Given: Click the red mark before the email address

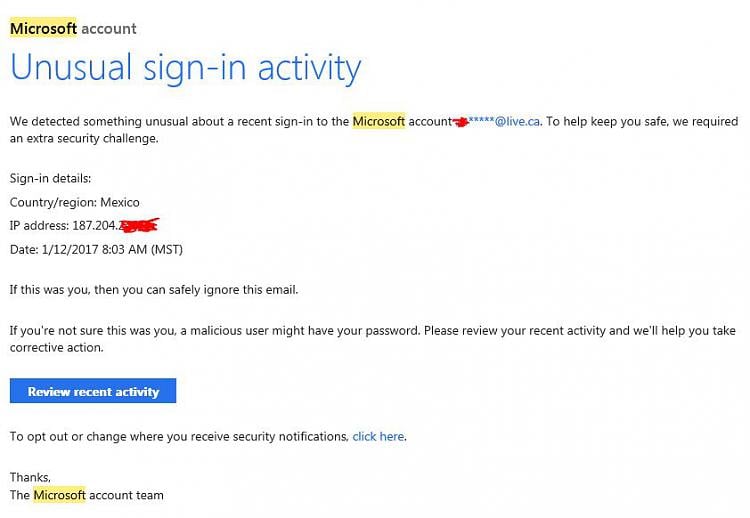Looking at the screenshot, I should coord(460,122).
